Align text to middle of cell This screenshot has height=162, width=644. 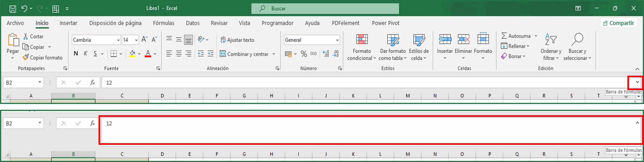pos(179,39)
